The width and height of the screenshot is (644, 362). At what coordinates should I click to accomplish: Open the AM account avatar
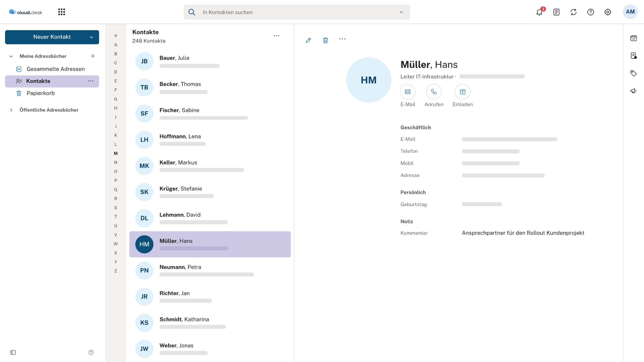tap(630, 12)
